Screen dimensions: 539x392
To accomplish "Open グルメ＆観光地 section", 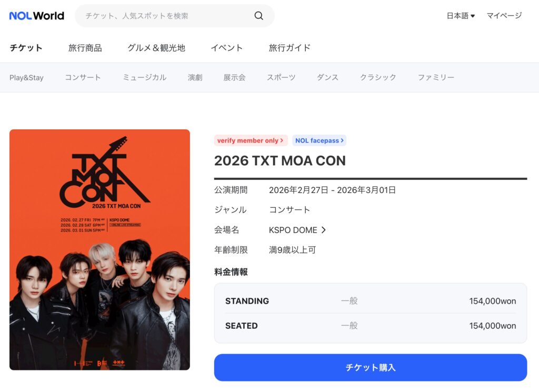I will click(156, 48).
